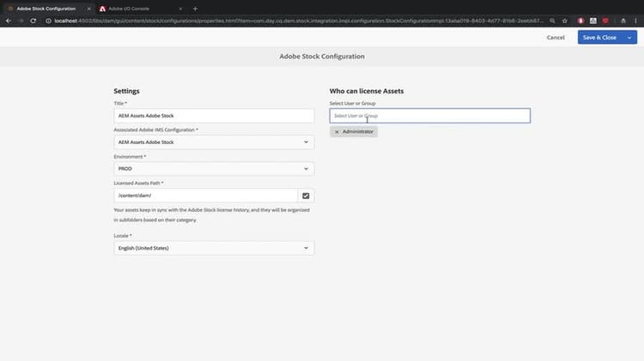
Task: Click the Administrator tag label
Action: pos(358,132)
